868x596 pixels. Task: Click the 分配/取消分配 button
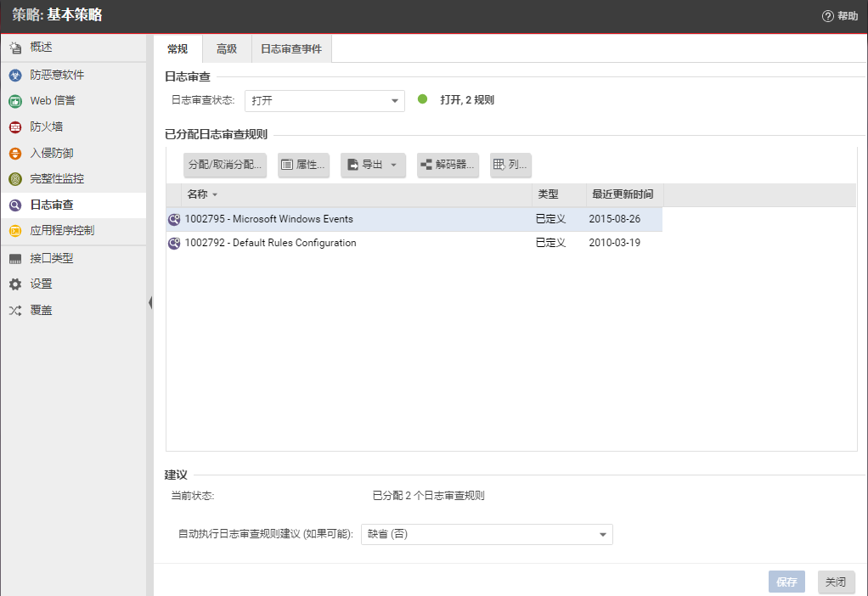tap(225, 165)
